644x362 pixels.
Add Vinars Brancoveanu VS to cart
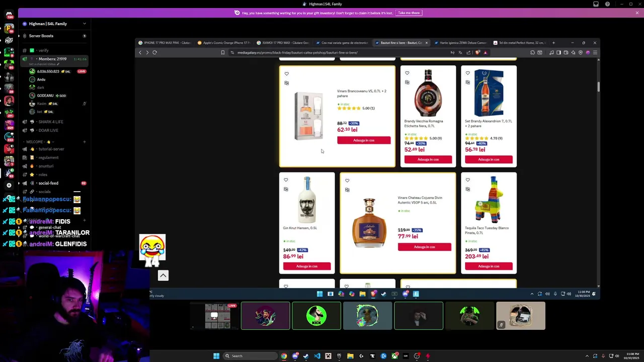[364, 140]
